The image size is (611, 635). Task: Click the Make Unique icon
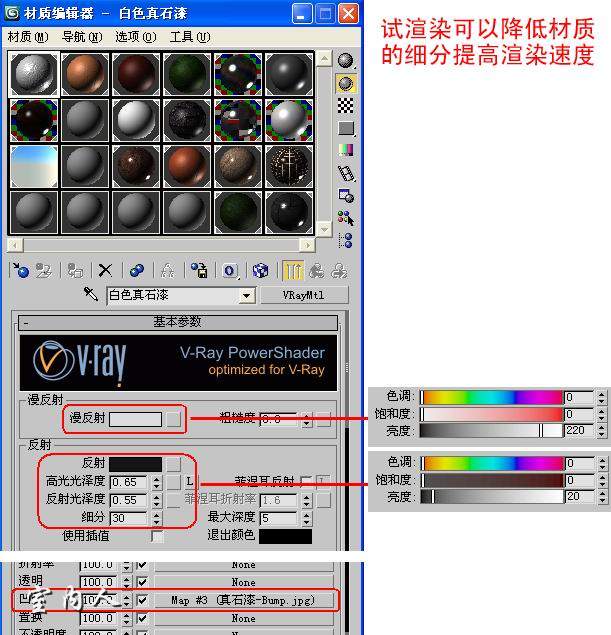click(168, 270)
